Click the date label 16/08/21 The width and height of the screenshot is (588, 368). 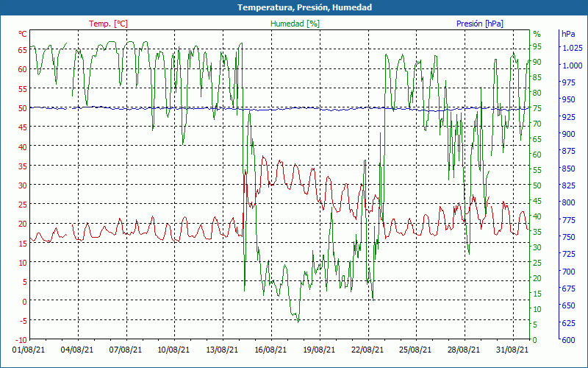270,350
